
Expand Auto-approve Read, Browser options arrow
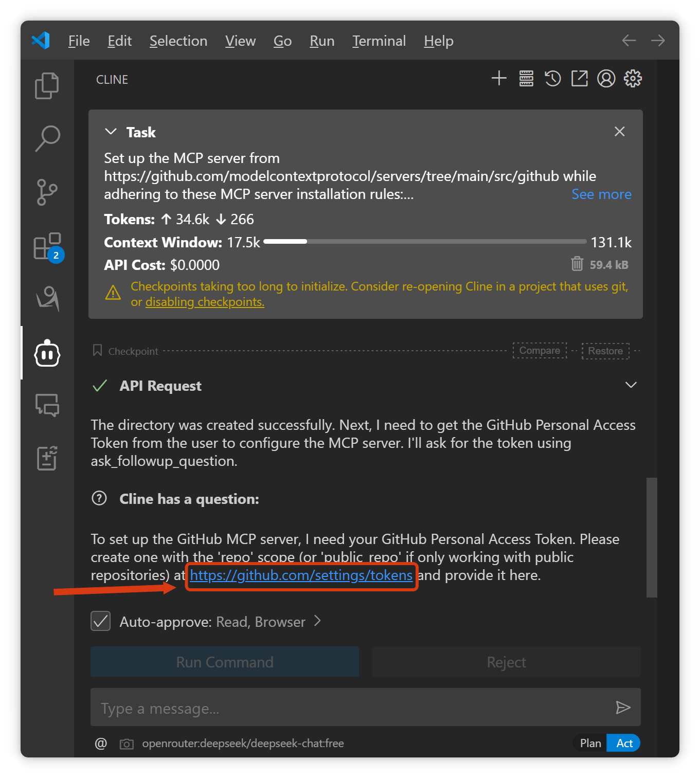(x=317, y=621)
